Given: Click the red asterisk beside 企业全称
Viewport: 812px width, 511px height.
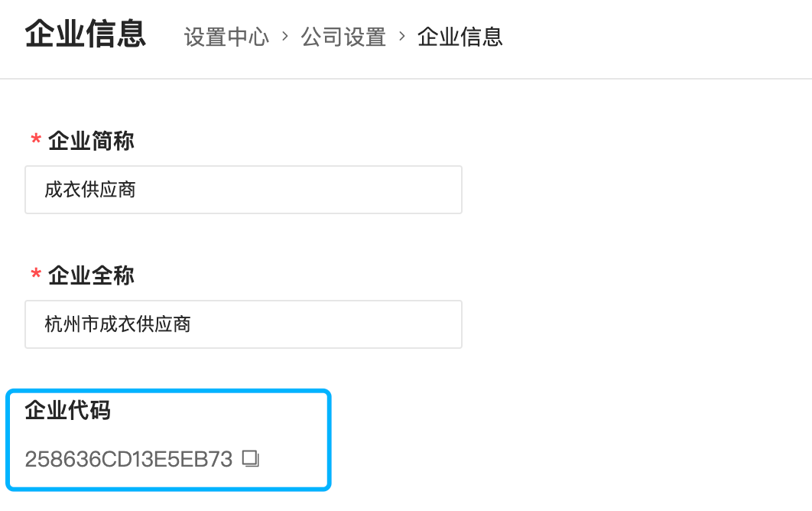Looking at the screenshot, I should coord(36,275).
